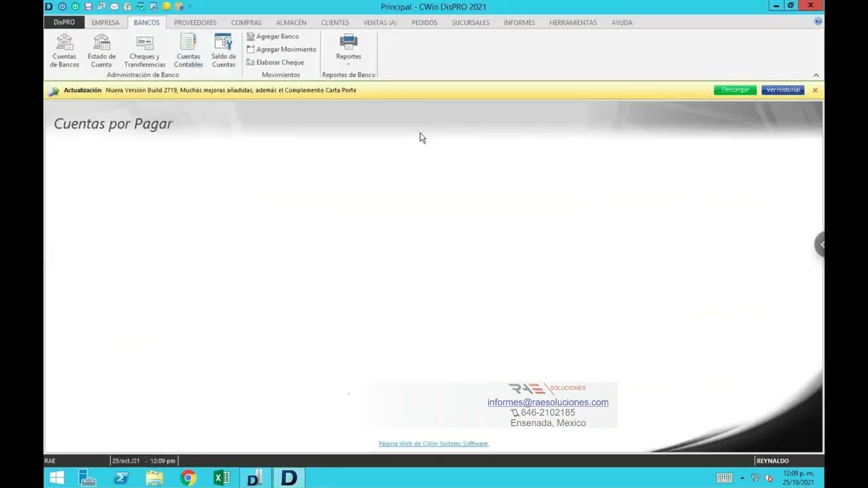Click the Ver Historial button
Viewport: 868px width, 488px height.
coord(783,90)
